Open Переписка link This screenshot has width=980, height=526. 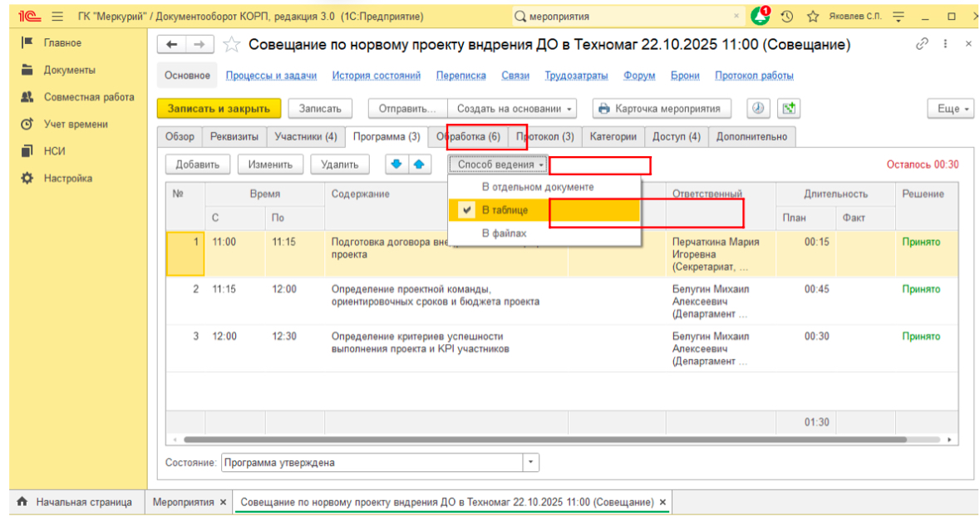[461, 76]
